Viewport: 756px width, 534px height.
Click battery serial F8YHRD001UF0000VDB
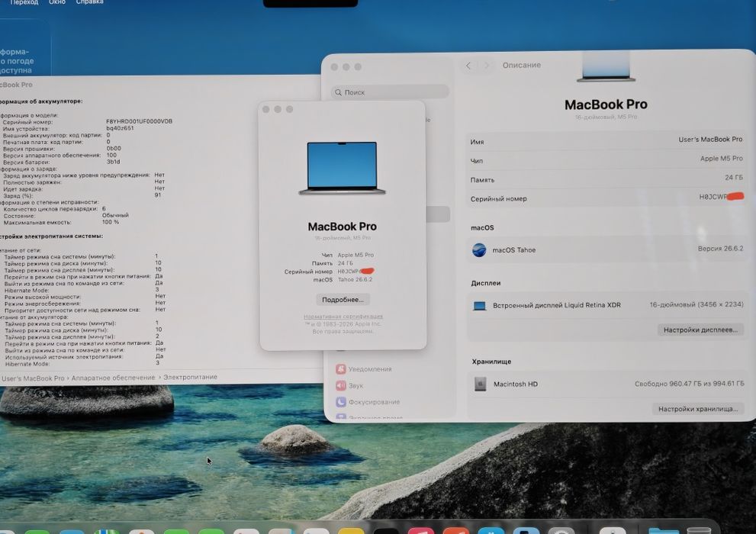(x=139, y=121)
